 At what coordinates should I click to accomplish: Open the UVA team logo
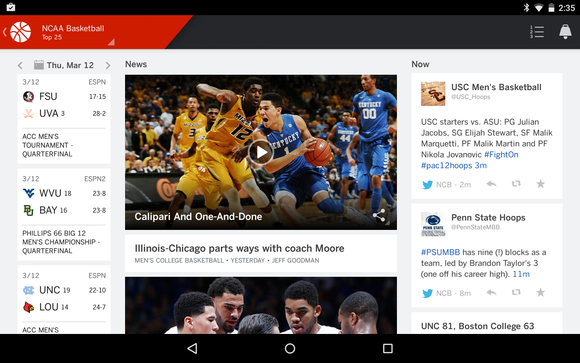click(28, 113)
